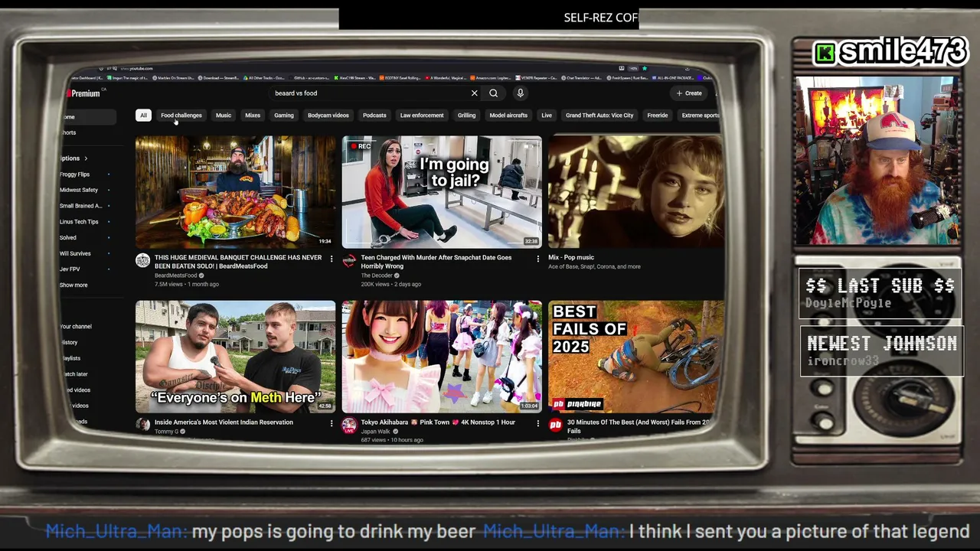Open more options for Teen Charged video
Image resolution: width=980 pixels, height=551 pixels.
(x=538, y=259)
